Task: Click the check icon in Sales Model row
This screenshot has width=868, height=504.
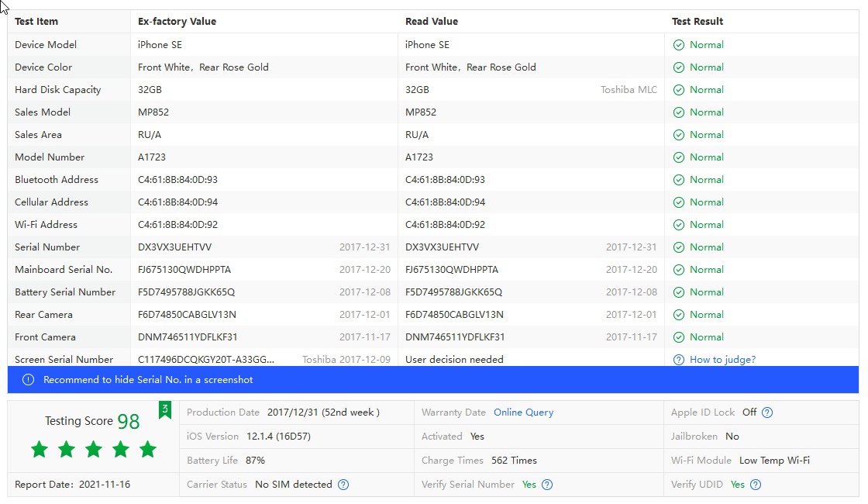Action: pyautogui.click(x=679, y=112)
